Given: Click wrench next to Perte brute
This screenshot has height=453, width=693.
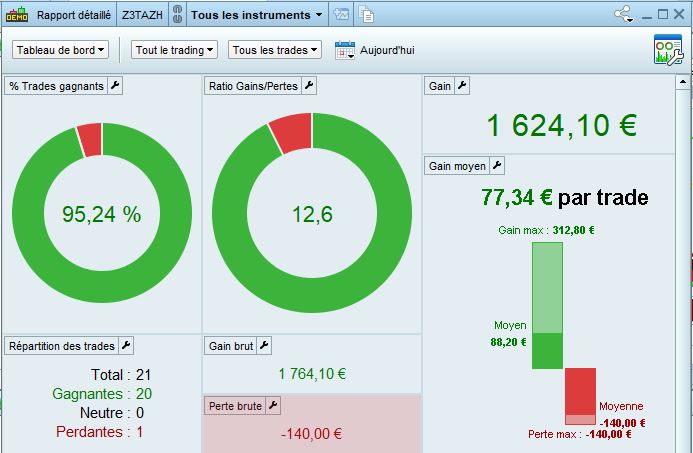Looking at the screenshot, I should coord(273,405).
